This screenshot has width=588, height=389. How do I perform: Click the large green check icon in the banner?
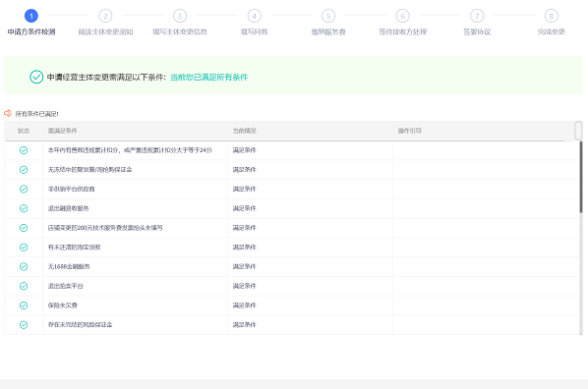click(x=36, y=77)
